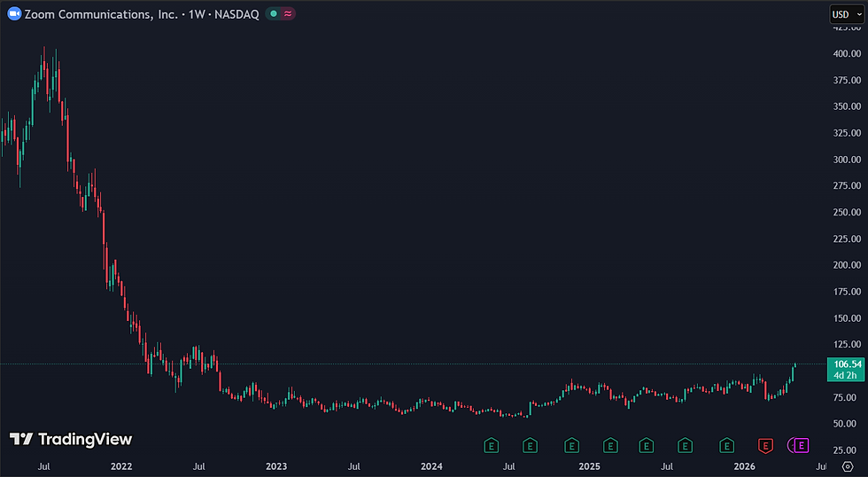Click green E marker just right of the Jul 2024 label
The width and height of the screenshot is (868, 477).
530,445
